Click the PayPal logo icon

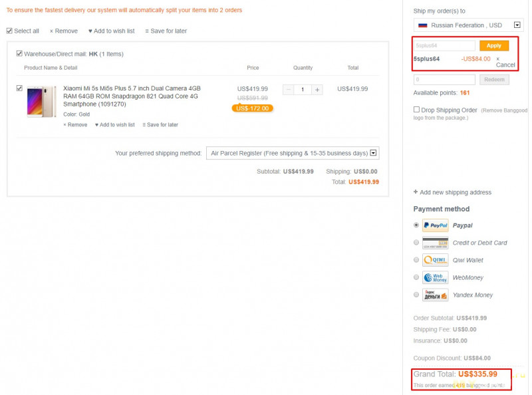[436, 225]
